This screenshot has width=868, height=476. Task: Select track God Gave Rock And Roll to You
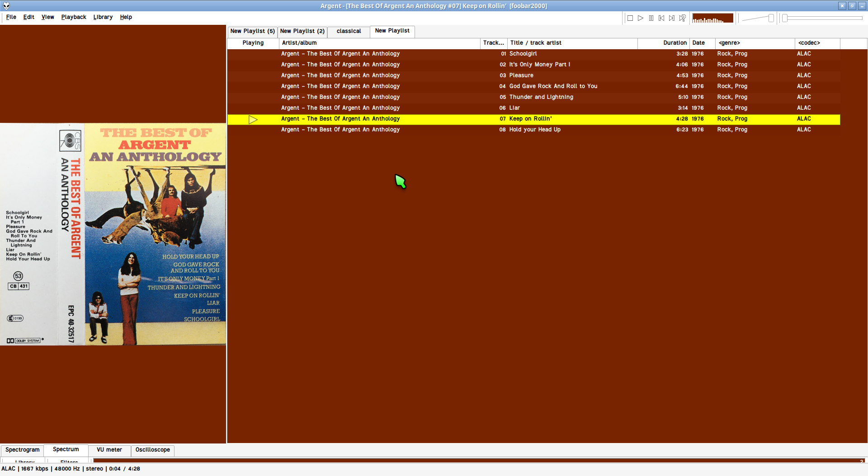tap(533, 86)
